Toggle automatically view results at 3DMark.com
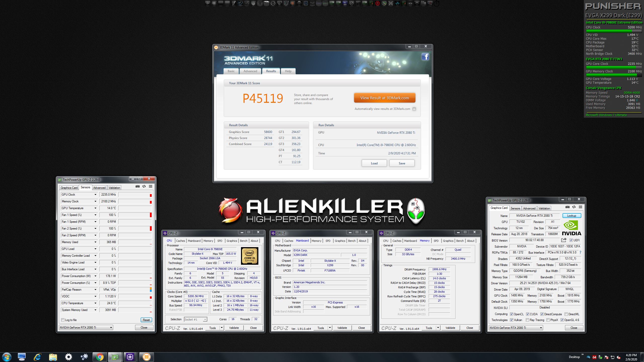 [414, 109]
